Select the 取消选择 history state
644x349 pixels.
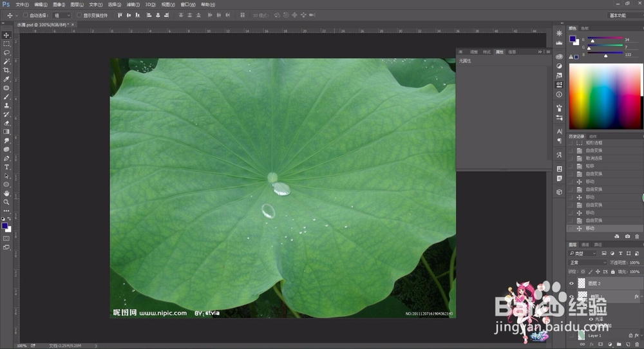[x=605, y=158]
